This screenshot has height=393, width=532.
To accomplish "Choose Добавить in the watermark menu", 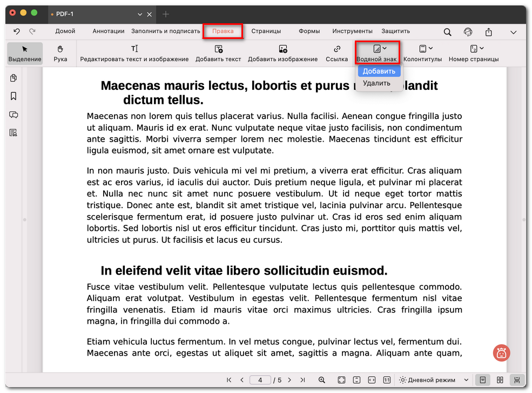I will click(379, 71).
